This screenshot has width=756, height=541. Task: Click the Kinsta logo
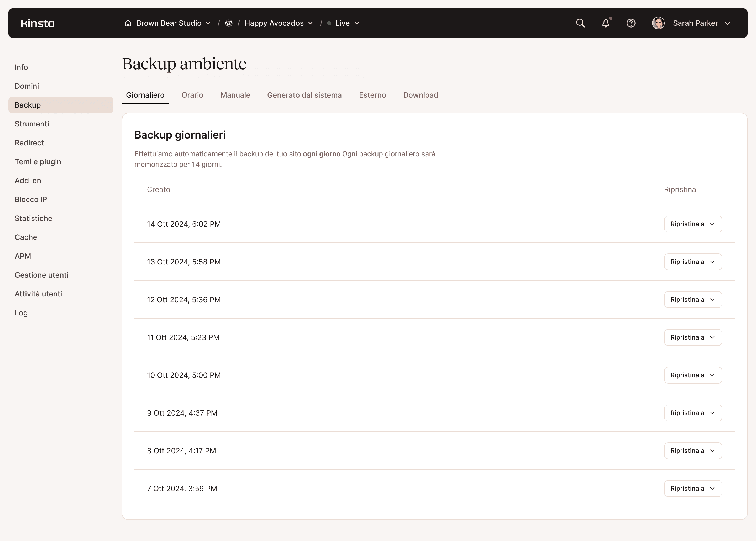37,23
